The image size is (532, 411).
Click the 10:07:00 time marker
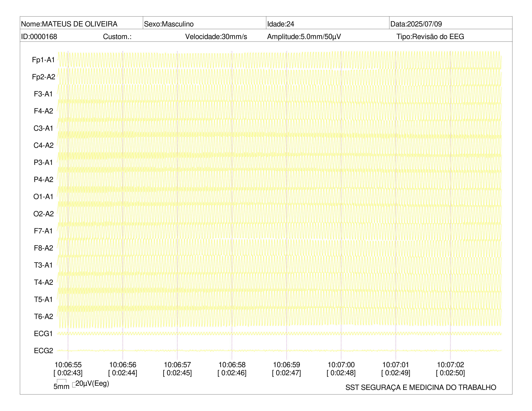pyautogui.click(x=341, y=365)
